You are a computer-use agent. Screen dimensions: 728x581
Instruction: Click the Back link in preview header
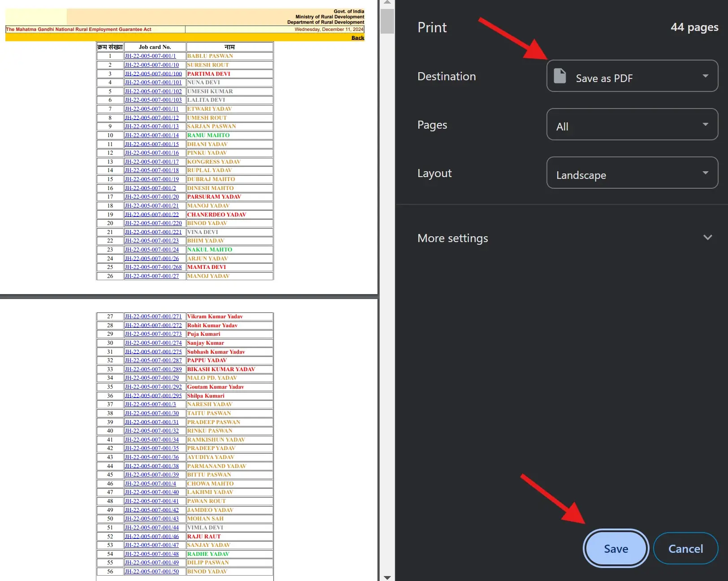(358, 38)
